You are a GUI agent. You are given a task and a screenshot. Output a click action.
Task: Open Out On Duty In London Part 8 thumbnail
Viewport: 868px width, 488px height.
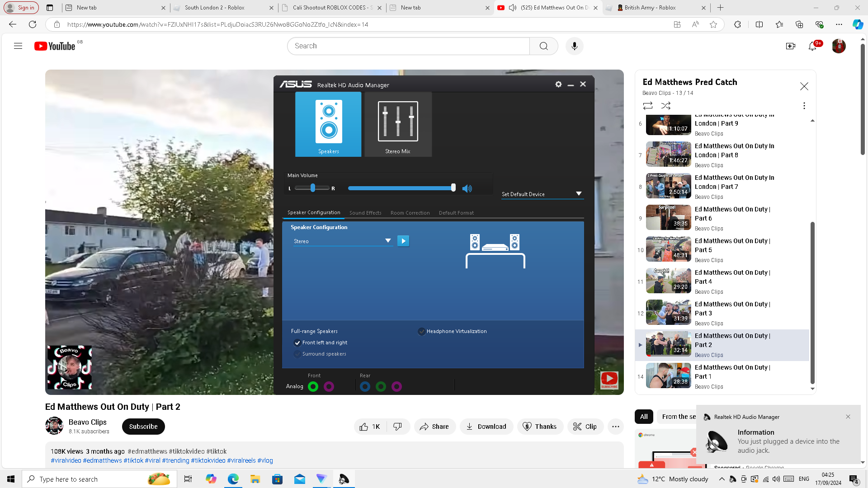(668, 154)
